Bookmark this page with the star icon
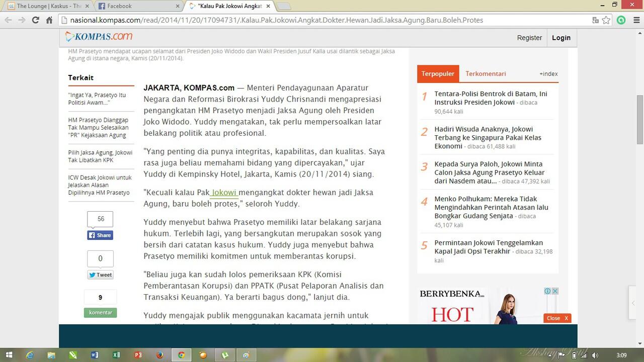This screenshot has height=362, width=644. [606, 20]
